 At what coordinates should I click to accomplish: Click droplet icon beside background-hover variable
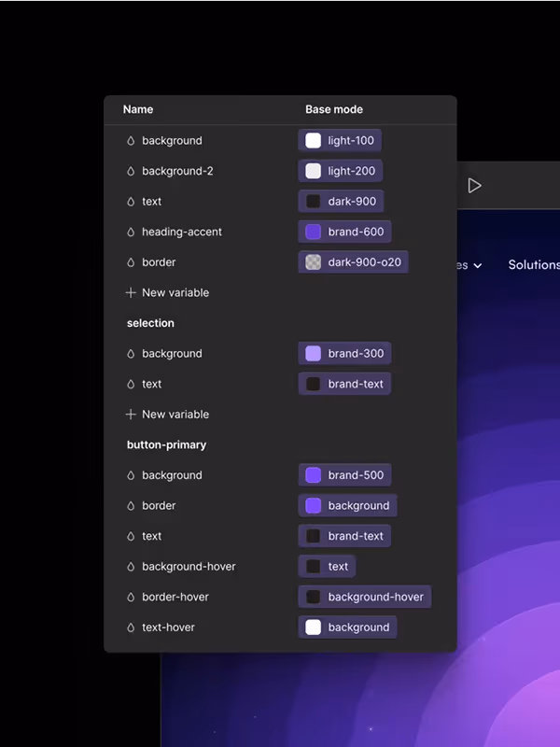(x=131, y=567)
